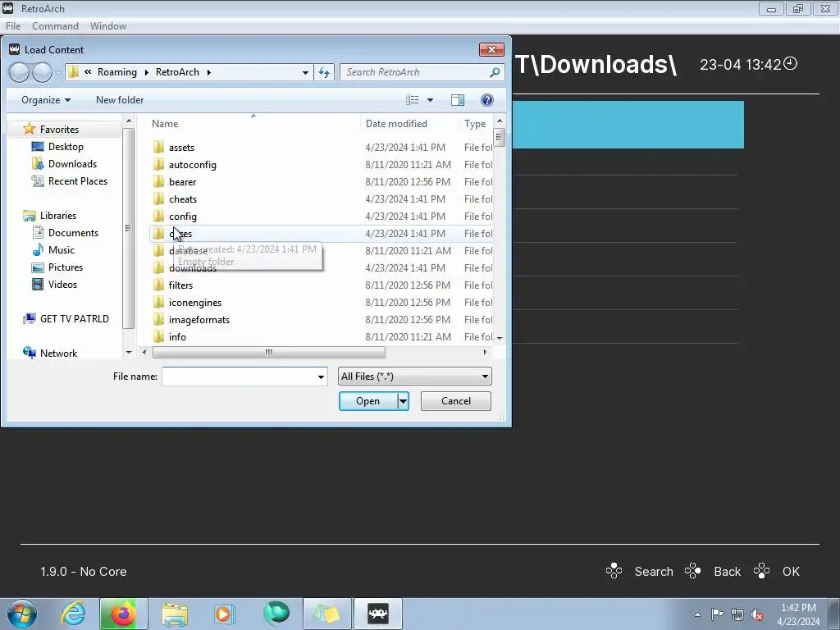Expand path chevron after RetroArch in address bar

pos(209,72)
